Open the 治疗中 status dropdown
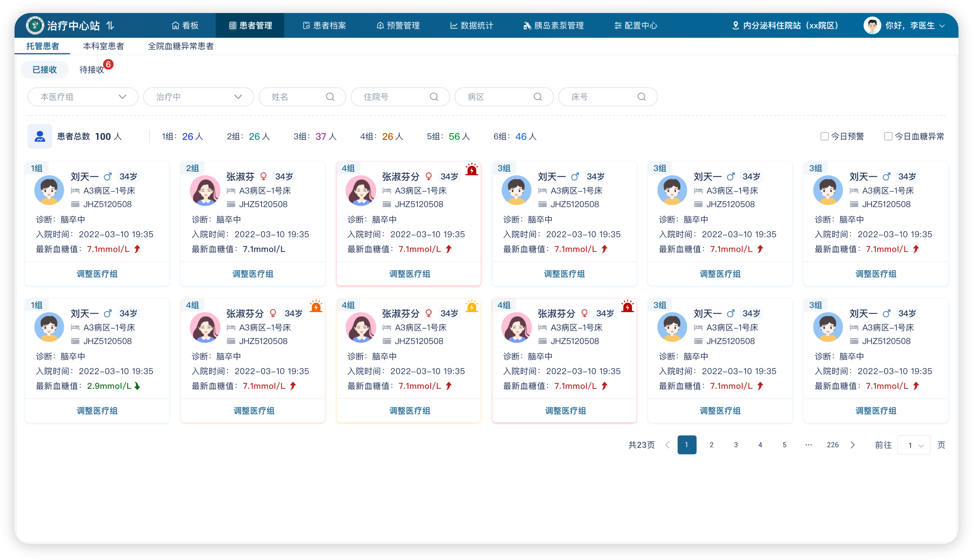973x560 pixels. (x=198, y=97)
